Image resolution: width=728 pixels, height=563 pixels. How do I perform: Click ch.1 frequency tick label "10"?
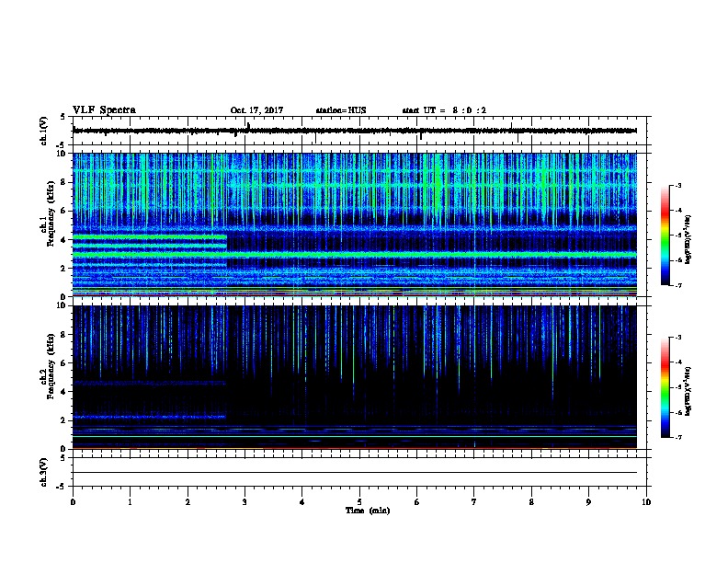[62, 154]
